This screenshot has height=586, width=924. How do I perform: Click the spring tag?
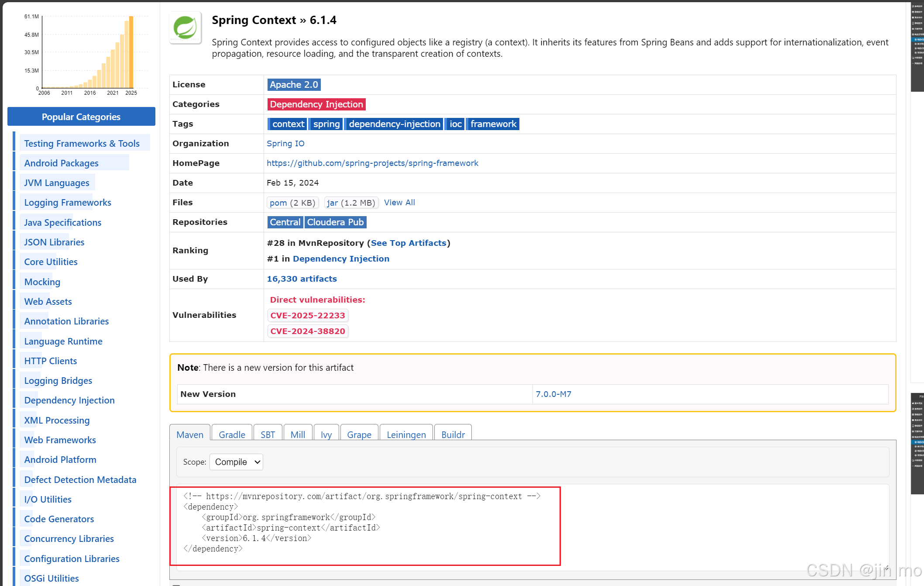pos(326,124)
